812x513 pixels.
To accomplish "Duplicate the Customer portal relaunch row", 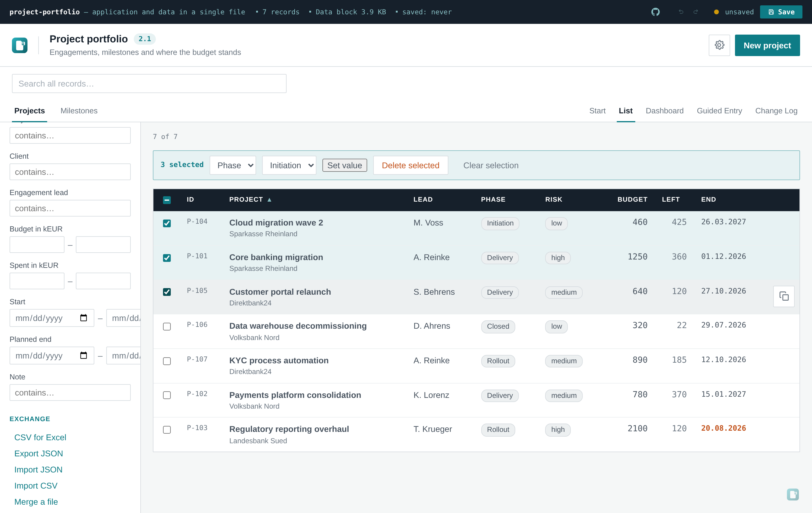I will (x=784, y=296).
